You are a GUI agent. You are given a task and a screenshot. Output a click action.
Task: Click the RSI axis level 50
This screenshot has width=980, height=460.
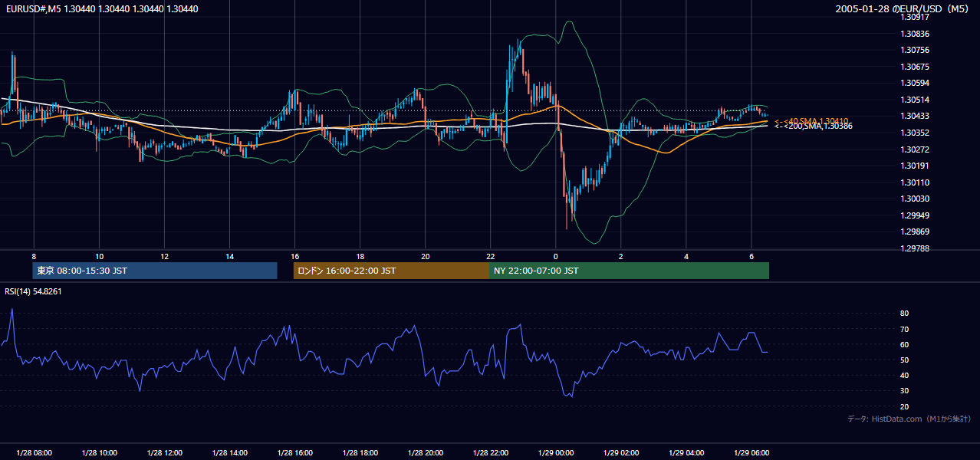tap(905, 360)
